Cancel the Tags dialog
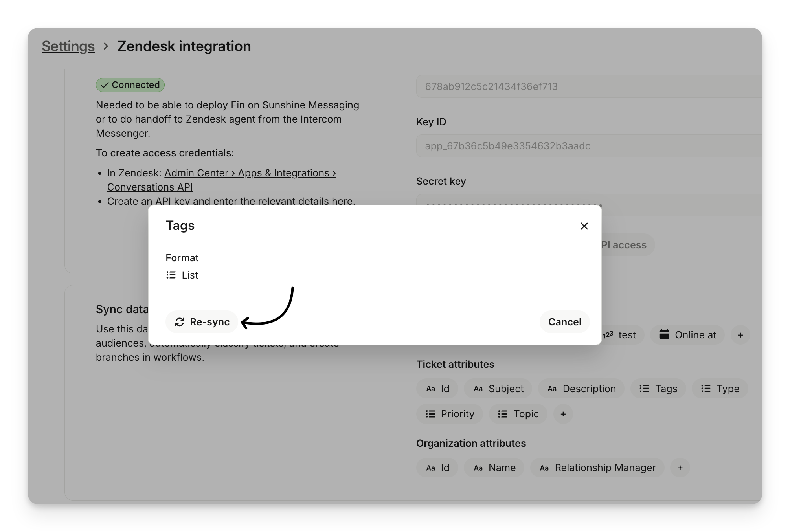This screenshot has width=790, height=532. click(564, 322)
